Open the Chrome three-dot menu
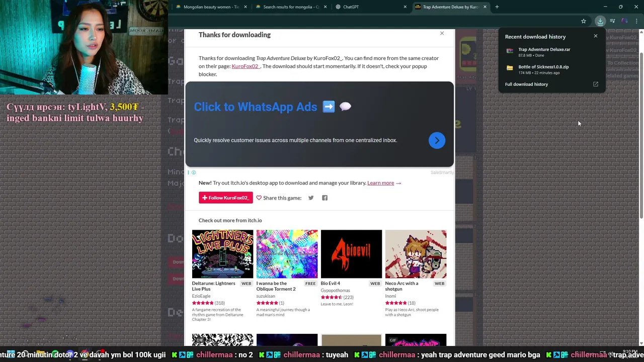Image resolution: width=644 pixels, height=362 pixels. tap(636, 21)
